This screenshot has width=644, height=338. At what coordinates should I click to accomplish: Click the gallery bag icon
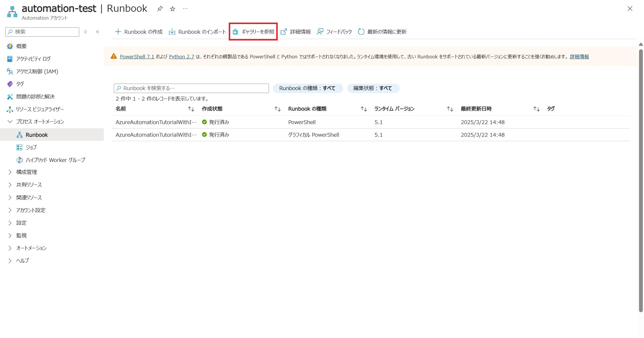235,32
